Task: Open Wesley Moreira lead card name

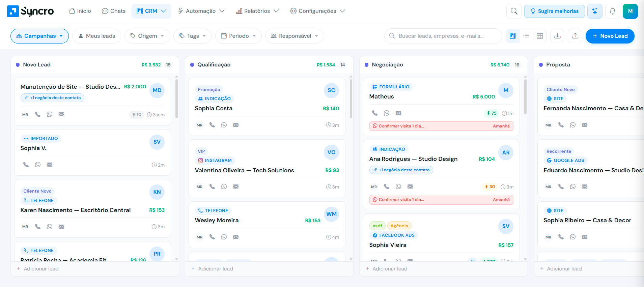Action: 217,220
